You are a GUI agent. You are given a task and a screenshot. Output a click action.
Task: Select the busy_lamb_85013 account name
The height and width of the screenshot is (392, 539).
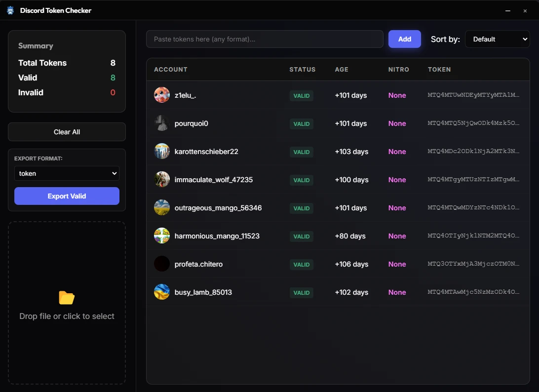pos(203,292)
